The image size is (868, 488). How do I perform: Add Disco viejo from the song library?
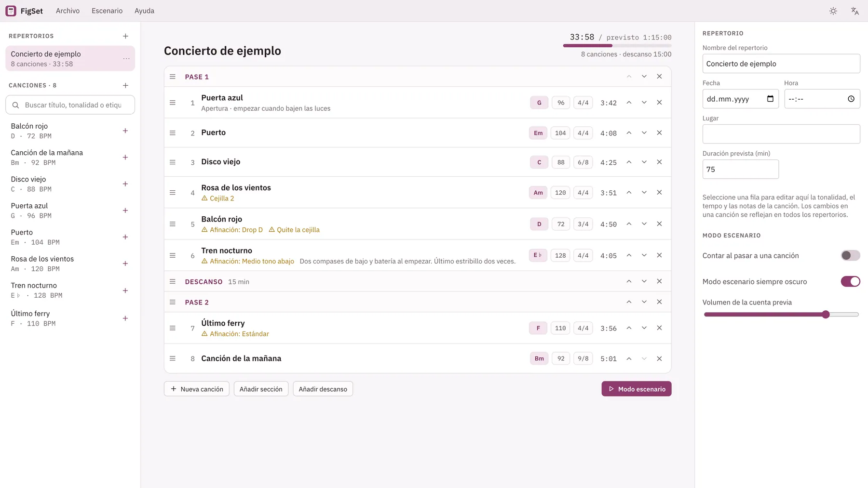[x=125, y=184]
